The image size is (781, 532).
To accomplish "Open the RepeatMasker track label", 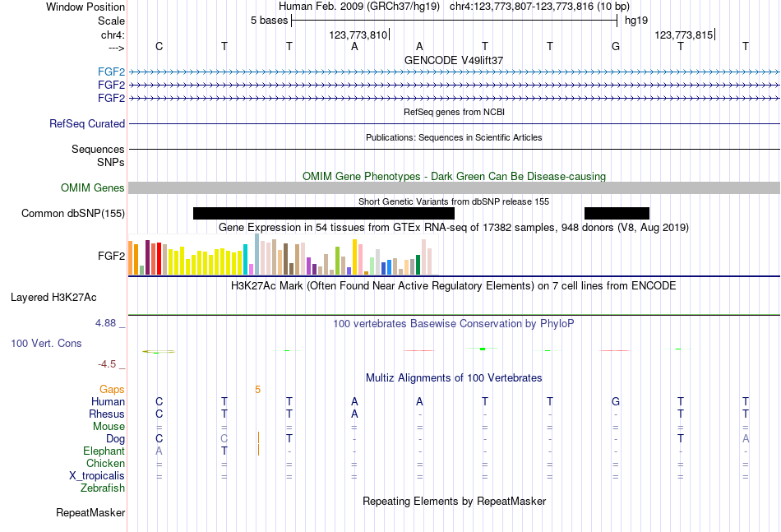I will 90,512.
